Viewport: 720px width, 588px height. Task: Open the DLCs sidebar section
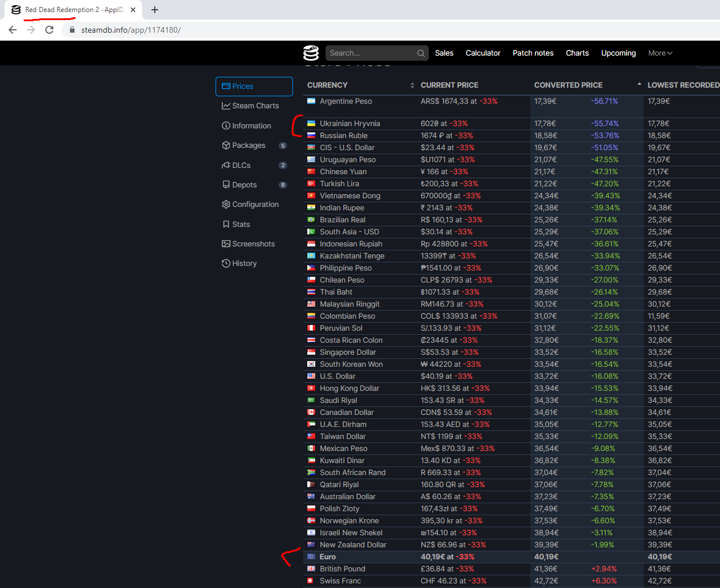click(x=241, y=165)
